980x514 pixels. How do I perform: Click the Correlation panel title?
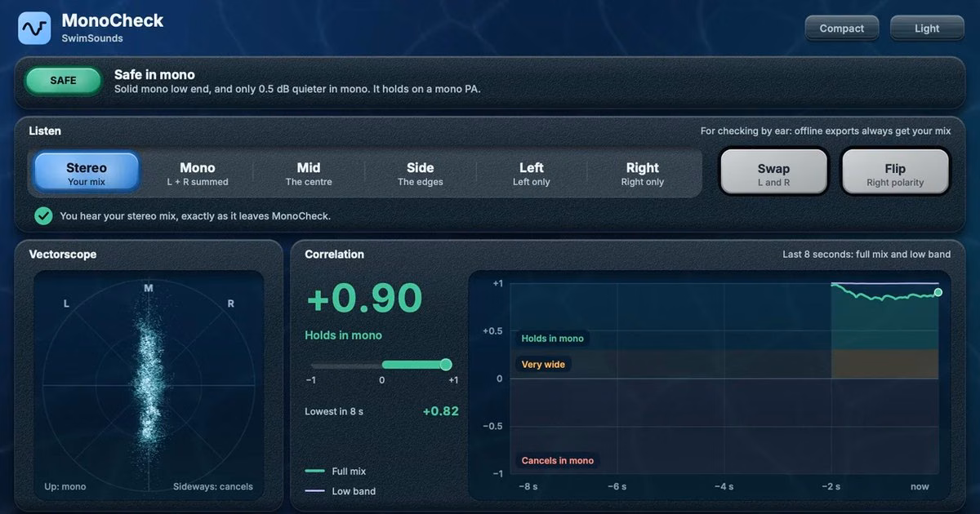335,255
